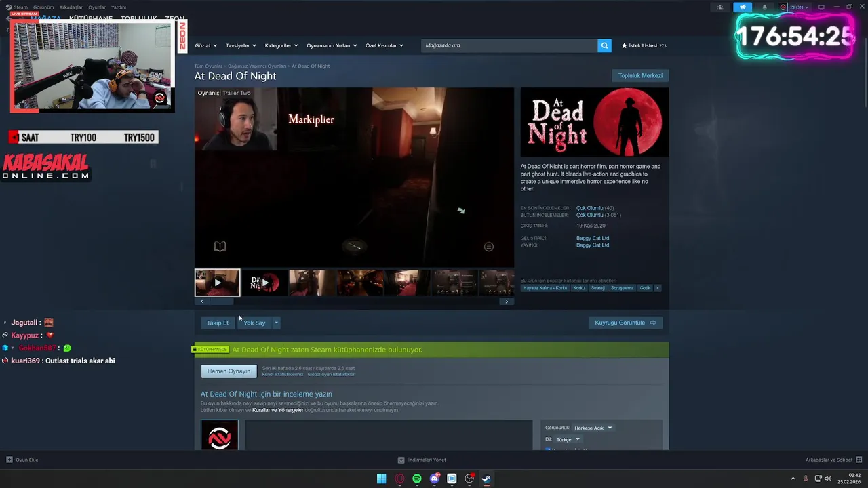Screen dimensions: 868x488
Task: Click the plus button to add tags
Action: coord(657,288)
